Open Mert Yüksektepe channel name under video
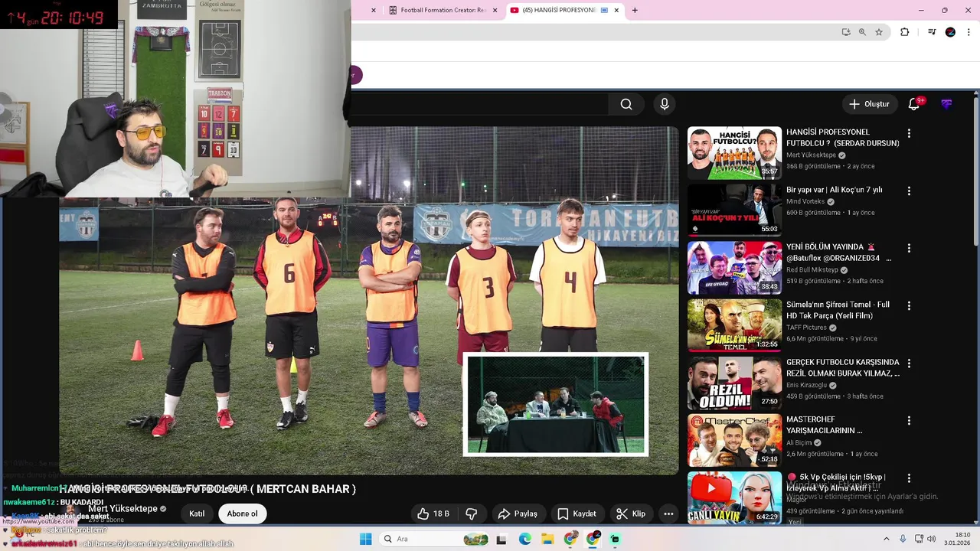The image size is (980, 551). point(122,509)
